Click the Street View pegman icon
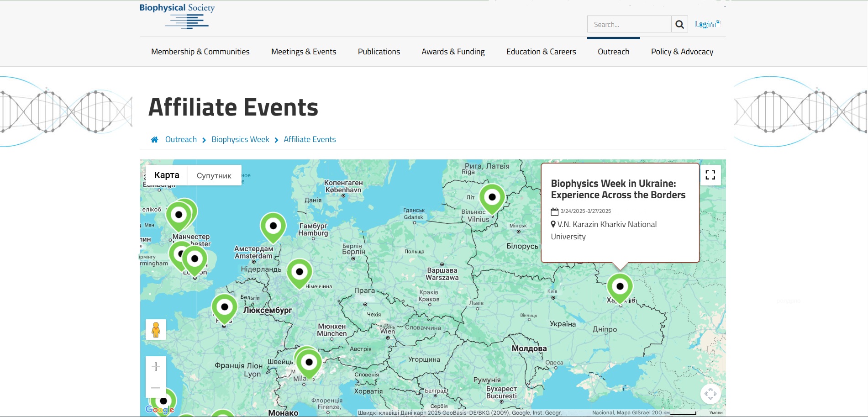Image resolution: width=868 pixels, height=417 pixels. [156, 329]
